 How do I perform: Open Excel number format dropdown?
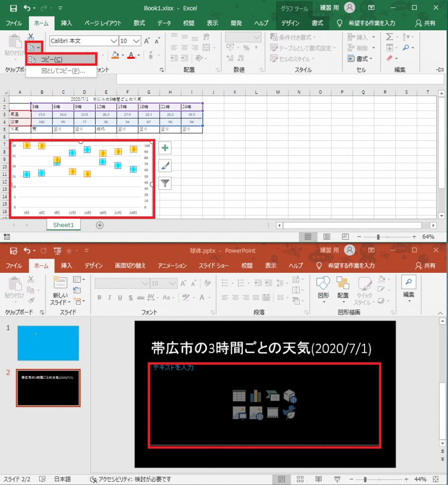click(256, 37)
